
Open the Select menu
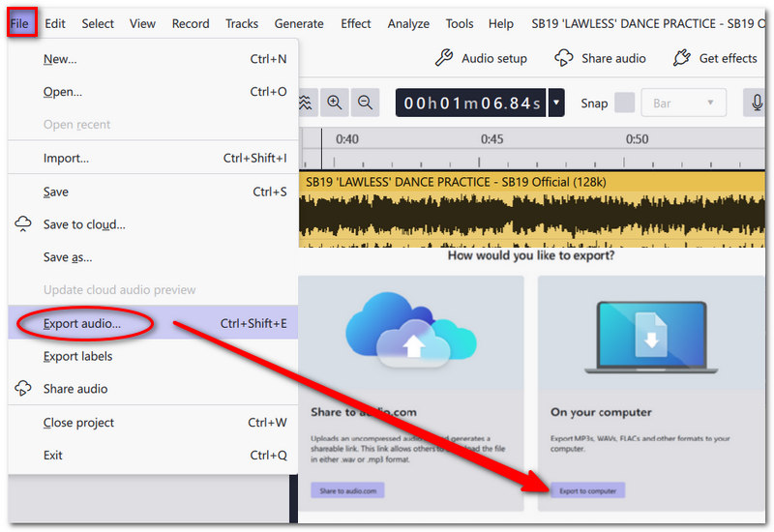click(x=98, y=23)
